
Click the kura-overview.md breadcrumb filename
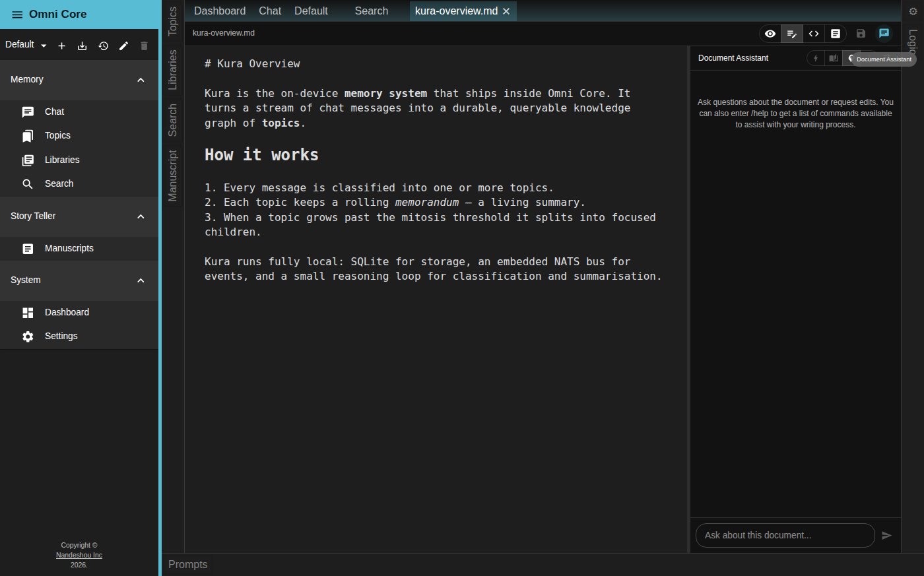pos(224,33)
